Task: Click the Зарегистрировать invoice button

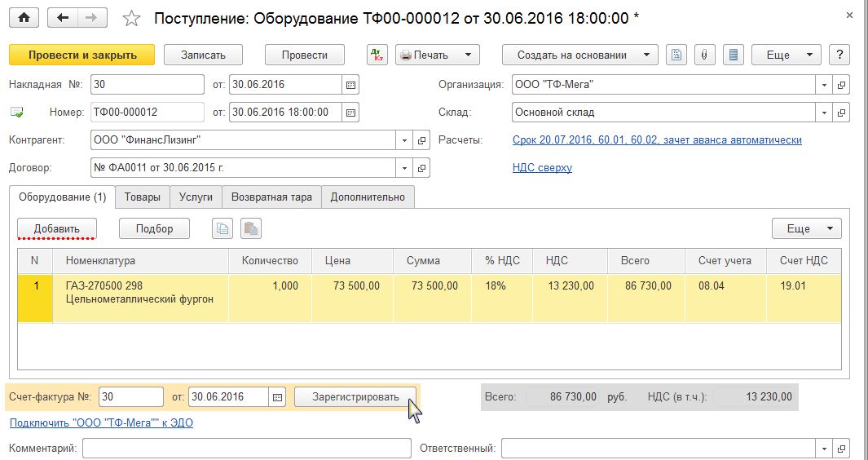Action: click(x=355, y=397)
